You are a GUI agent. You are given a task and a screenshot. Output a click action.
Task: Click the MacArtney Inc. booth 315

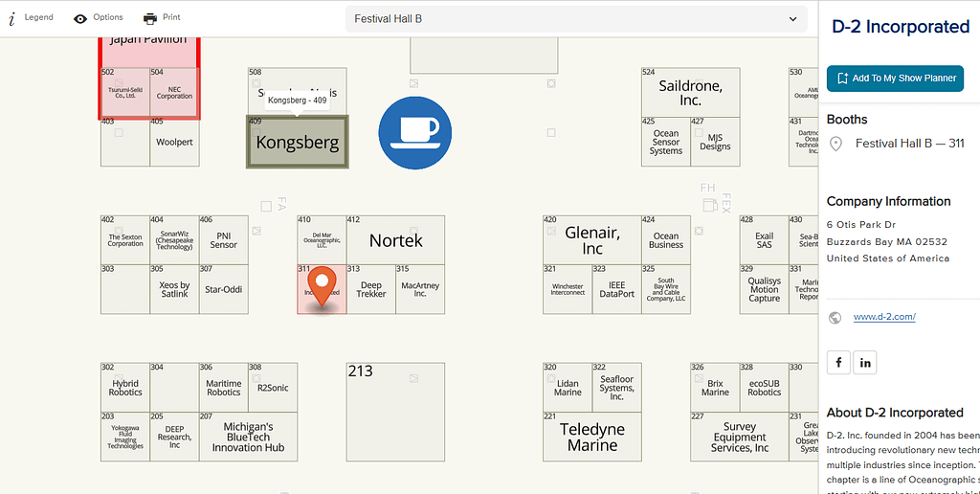pyautogui.click(x=420, y=289)
